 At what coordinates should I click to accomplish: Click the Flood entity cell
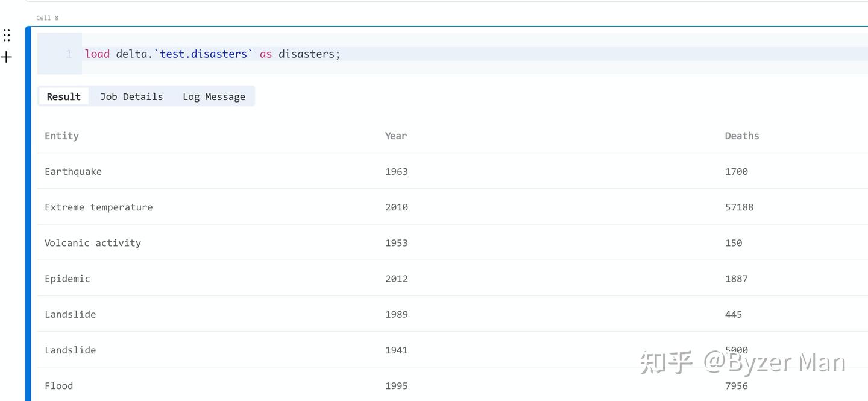tap(58, 385)
